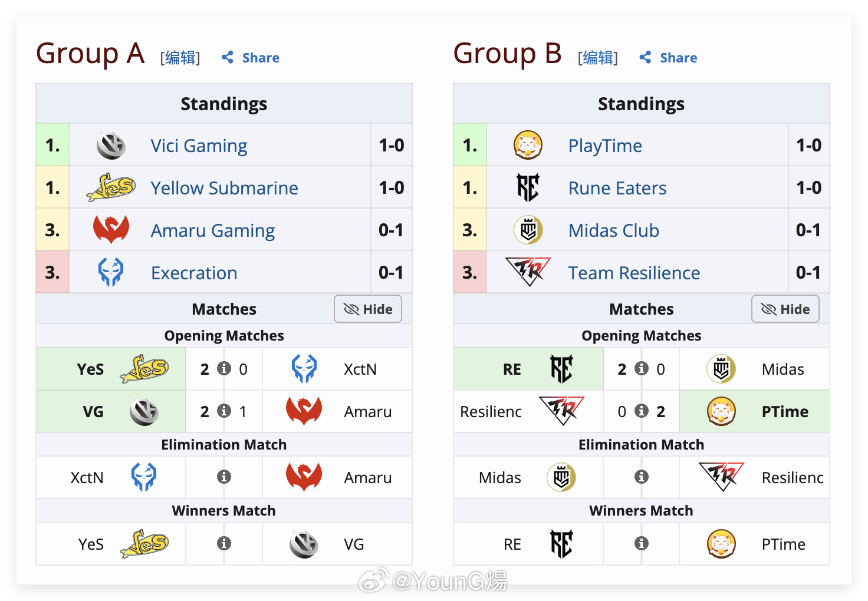Click the edit link beside Group A
The image size is (868, 601).
point(180,58)
